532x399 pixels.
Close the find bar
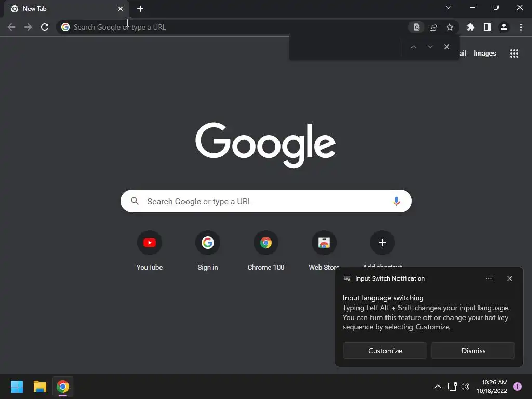point(447,47)
